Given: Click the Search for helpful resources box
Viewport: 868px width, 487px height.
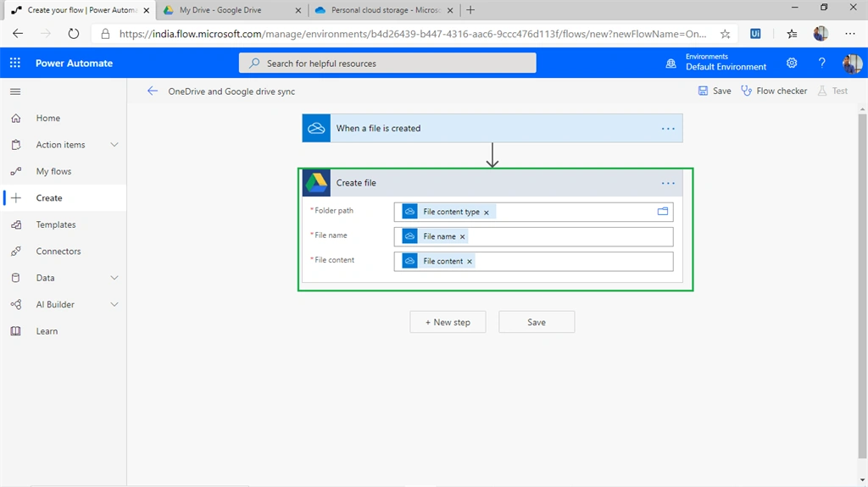Looking at the screenshot, I should coord(387,63).
